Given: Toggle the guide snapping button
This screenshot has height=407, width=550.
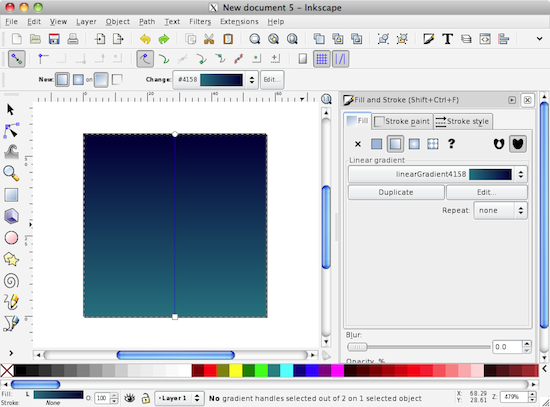Looking at the screenshot, I should pyautogui.click(x=340, y=59).
